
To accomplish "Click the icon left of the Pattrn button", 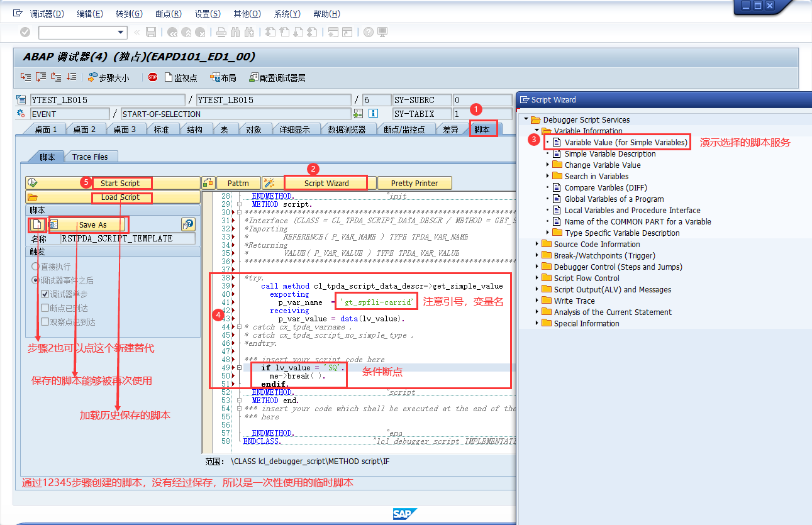I will pyautogui.click(x=209, y=183).
